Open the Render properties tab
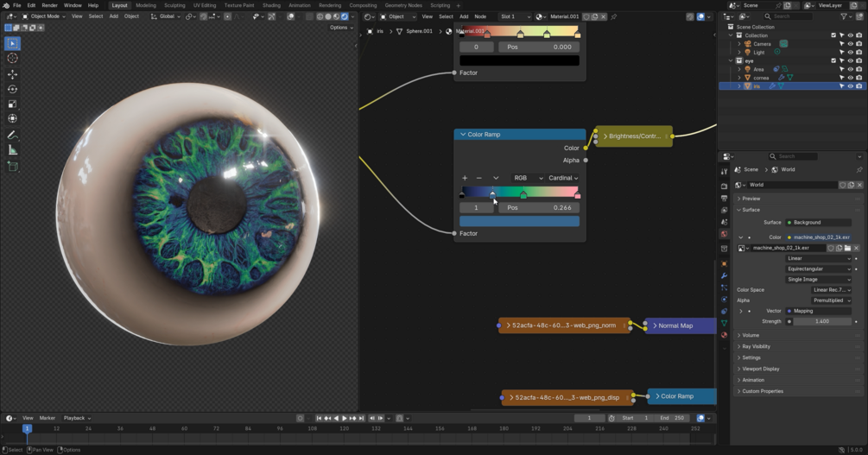 [724, 186]
